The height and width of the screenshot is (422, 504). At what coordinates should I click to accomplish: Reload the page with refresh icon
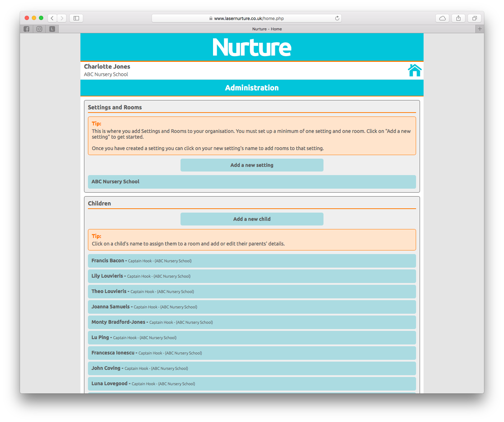(x=337, y=18)
